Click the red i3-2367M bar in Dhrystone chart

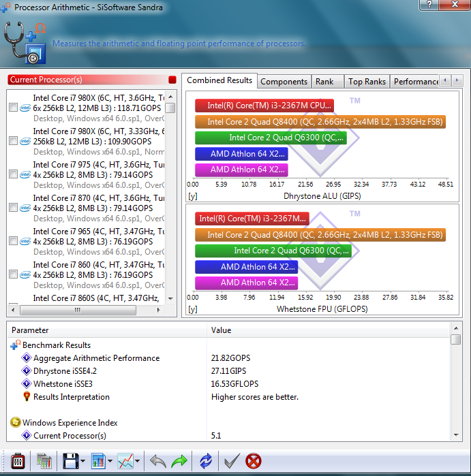264,106
